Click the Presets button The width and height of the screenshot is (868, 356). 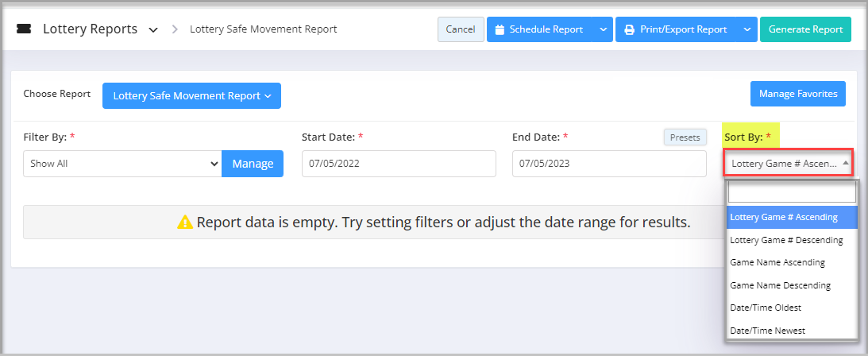click(x=685, y=137)
